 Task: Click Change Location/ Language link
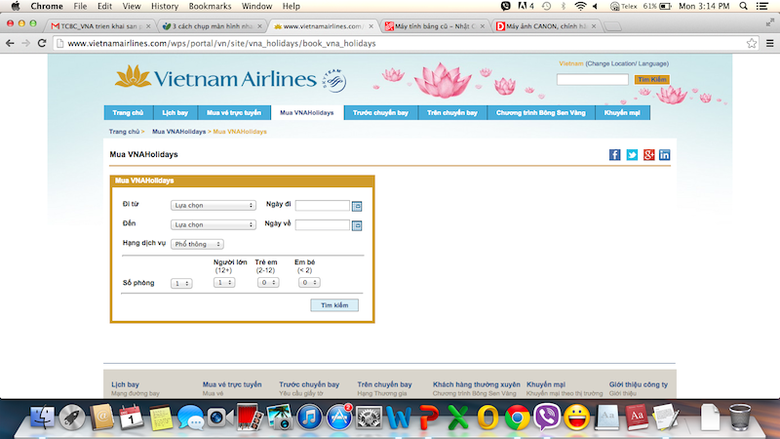(x=628, y=63)
